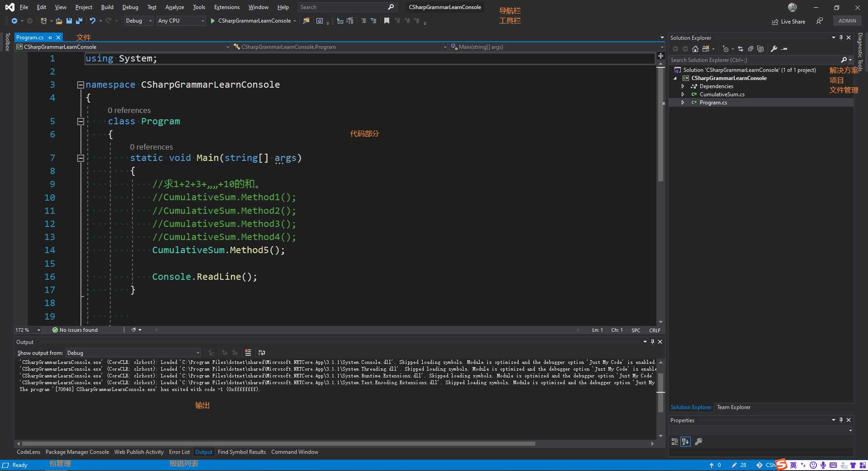Image resolution: width=868 pixels, height=471 pixels.
Task: Collapse all items in Solution Explorer
Action: tap(750, 49)
